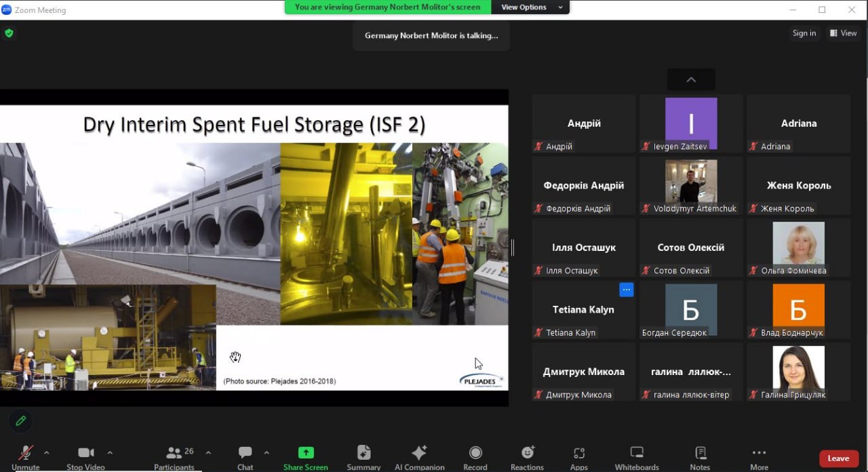Open the More menu in toolbar

[759, 453]
